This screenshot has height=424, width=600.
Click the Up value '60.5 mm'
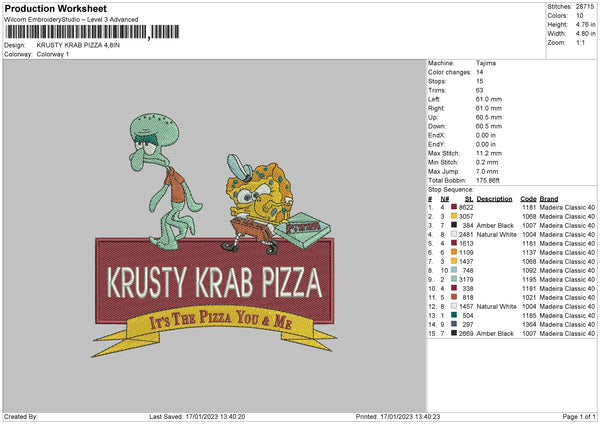(x=489, y=117)
